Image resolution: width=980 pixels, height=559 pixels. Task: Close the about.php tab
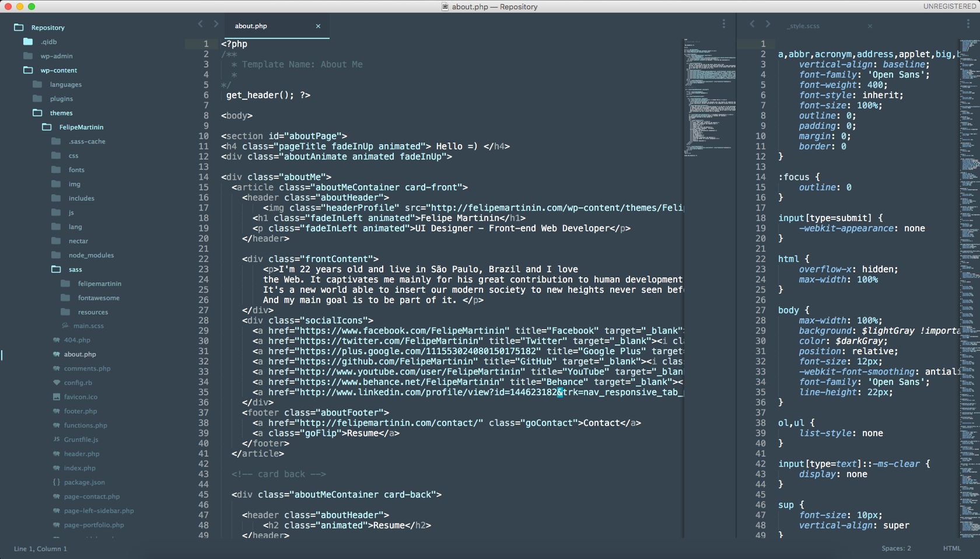tap(318, 26)
